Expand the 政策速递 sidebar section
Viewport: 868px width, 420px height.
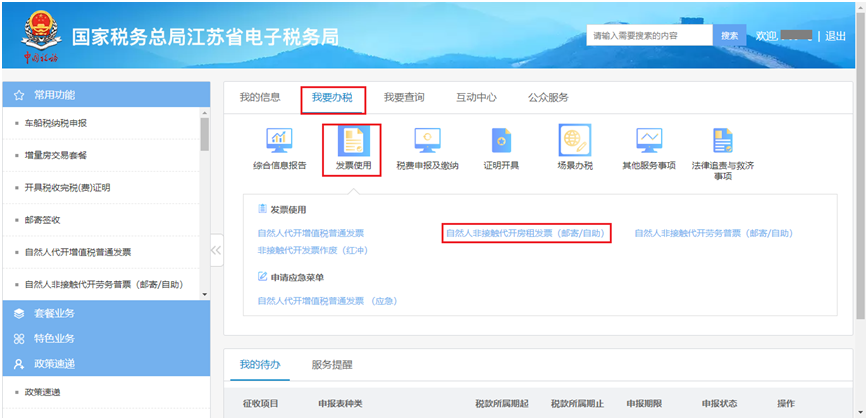tap(106, 364)
